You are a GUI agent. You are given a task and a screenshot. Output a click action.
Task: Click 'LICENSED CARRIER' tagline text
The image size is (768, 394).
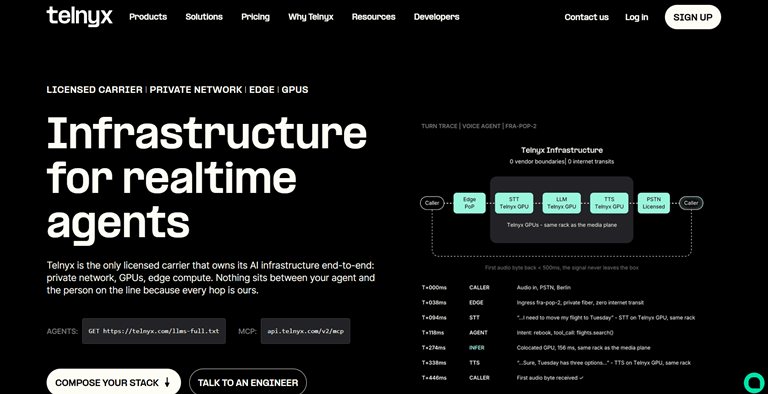95,90
